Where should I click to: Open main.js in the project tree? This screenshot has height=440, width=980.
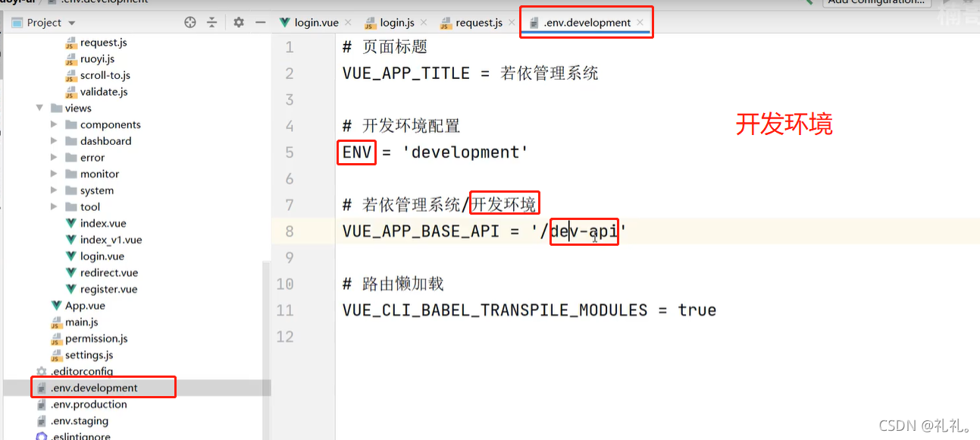[x=82, y=322]
